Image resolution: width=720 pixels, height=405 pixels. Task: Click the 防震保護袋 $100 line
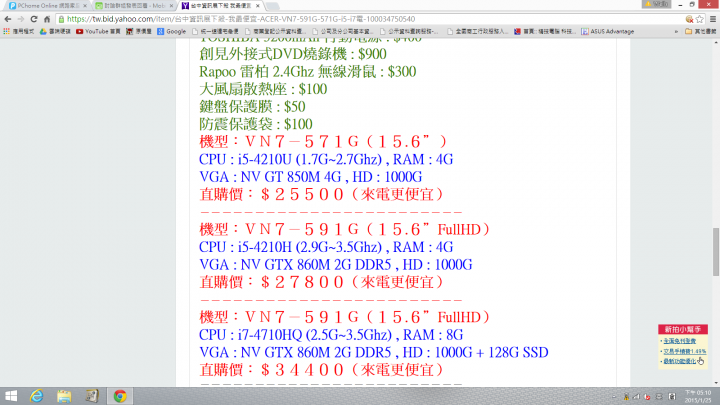(256, 124)
